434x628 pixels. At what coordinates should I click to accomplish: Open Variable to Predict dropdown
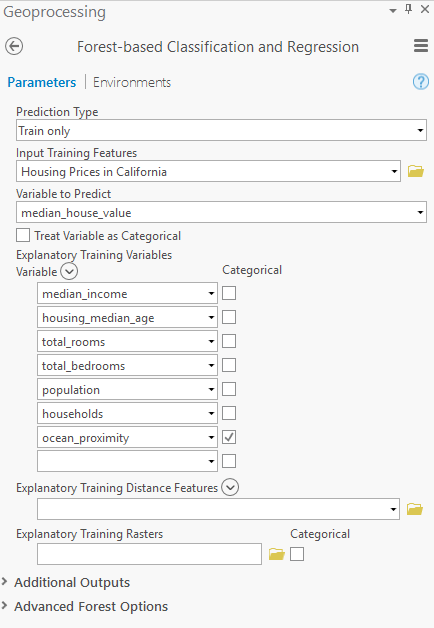click(x=221, y=212)
